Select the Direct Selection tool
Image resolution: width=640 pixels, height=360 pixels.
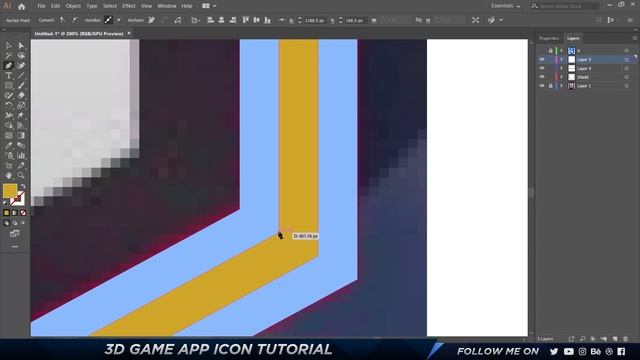pyautogui.click(x=21, y=46)
